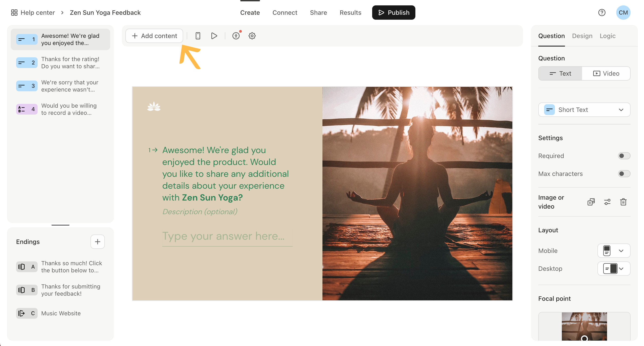Screen dimensions: 644x346
Task: Toggle the Max characters switch
Action: (624, 174)
